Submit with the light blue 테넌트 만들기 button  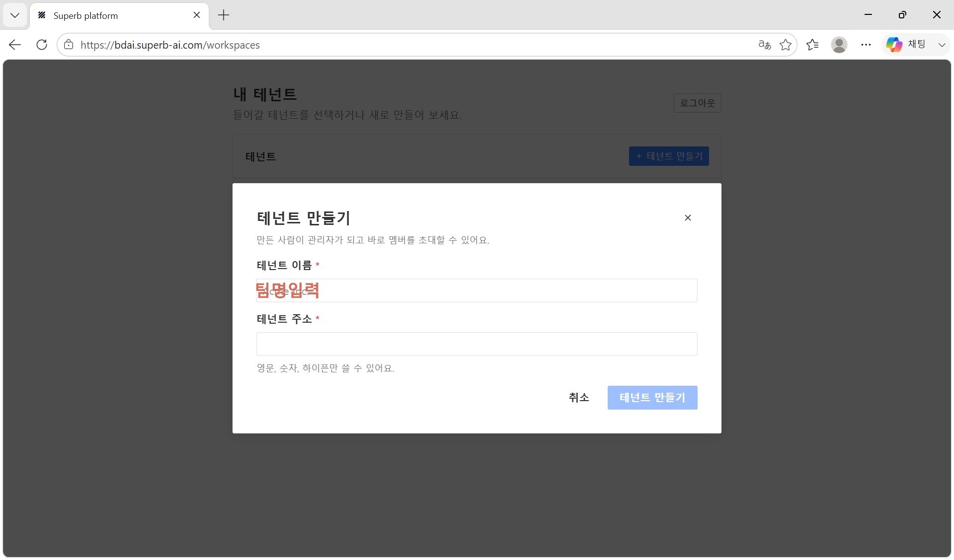(x=652, y=398)
